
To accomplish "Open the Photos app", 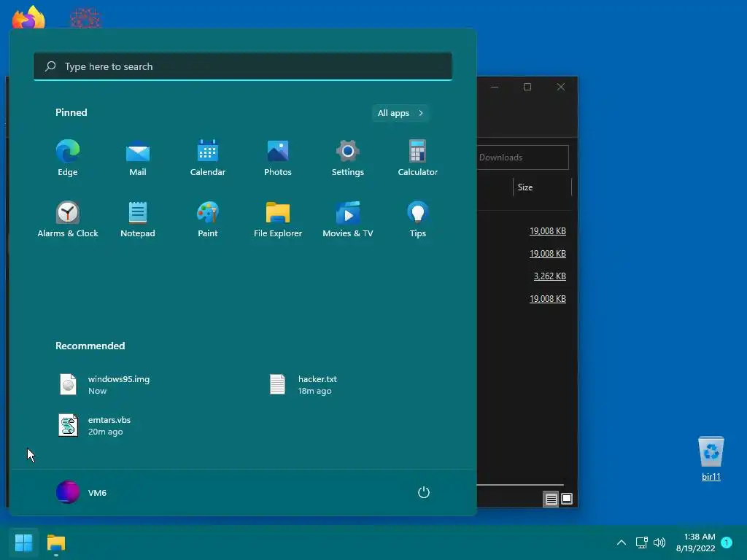I will (278, 158).
